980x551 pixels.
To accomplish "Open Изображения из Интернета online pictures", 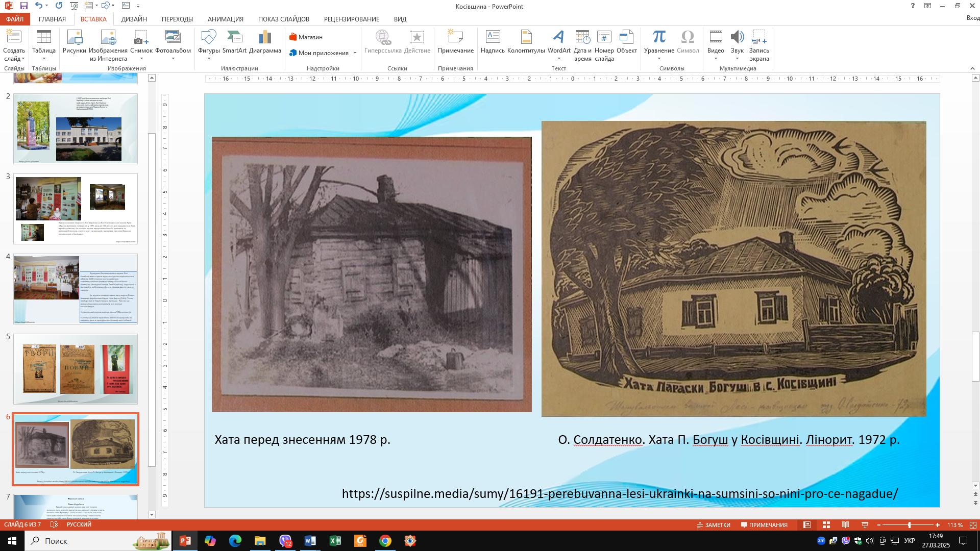I will click(108, 45).
